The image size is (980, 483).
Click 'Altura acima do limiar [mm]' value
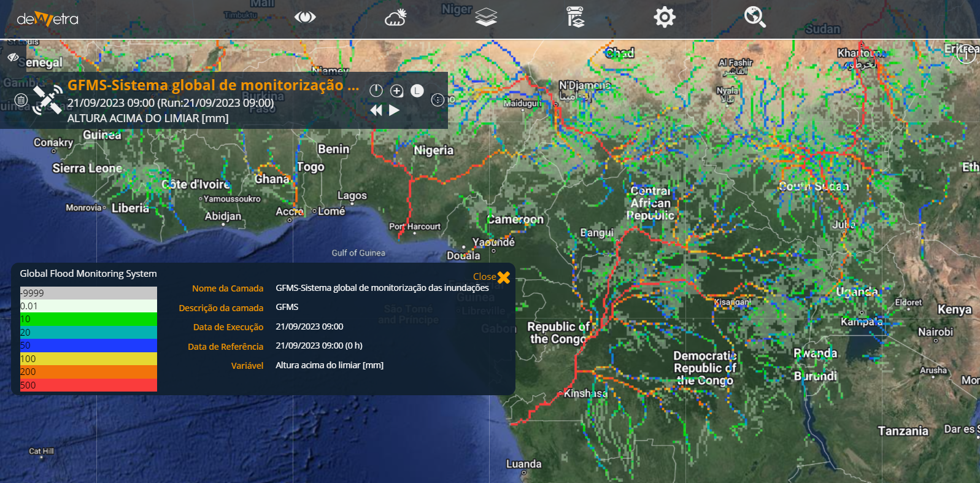(330, 365)
